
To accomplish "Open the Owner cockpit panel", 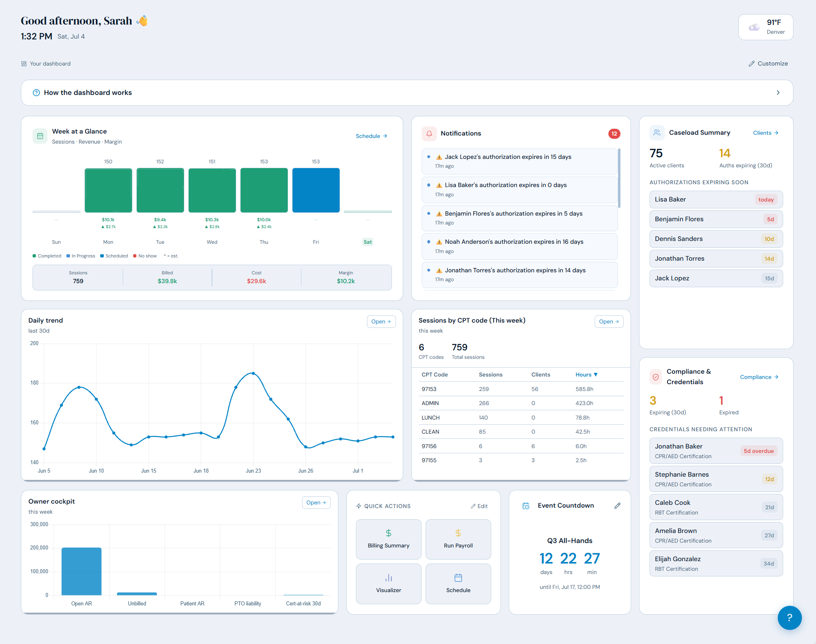I will click(x=316, y=502).
